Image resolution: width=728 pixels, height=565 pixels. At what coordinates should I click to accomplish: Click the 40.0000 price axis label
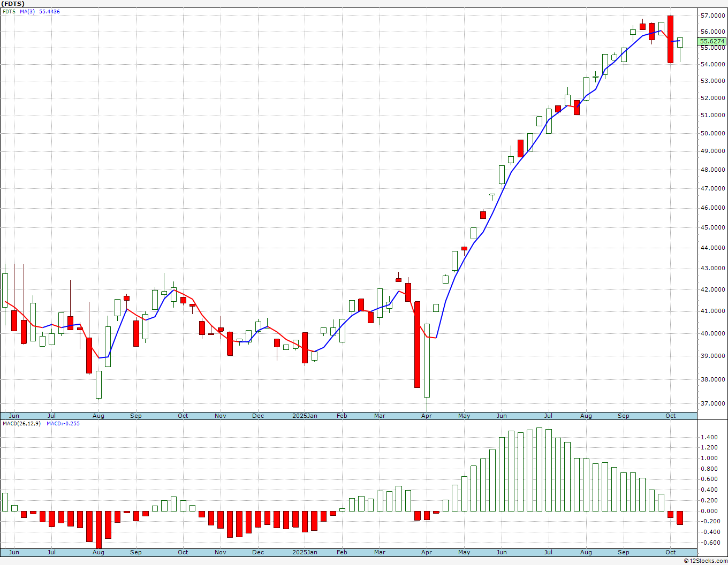tap(712, 334)
